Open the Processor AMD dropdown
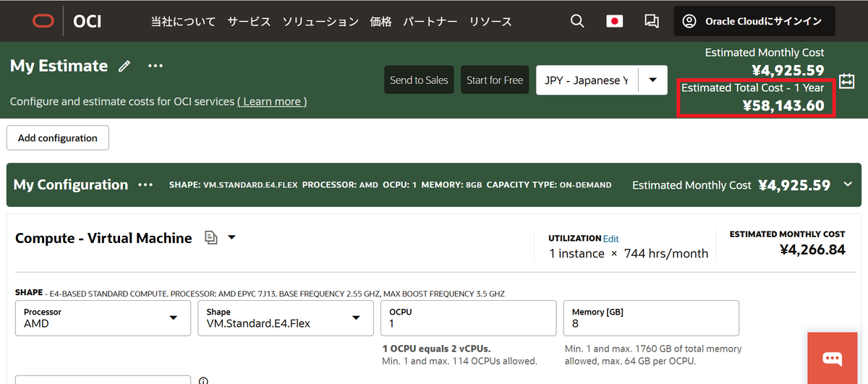Screen dimensions: 868x384 tap(103, 318)
